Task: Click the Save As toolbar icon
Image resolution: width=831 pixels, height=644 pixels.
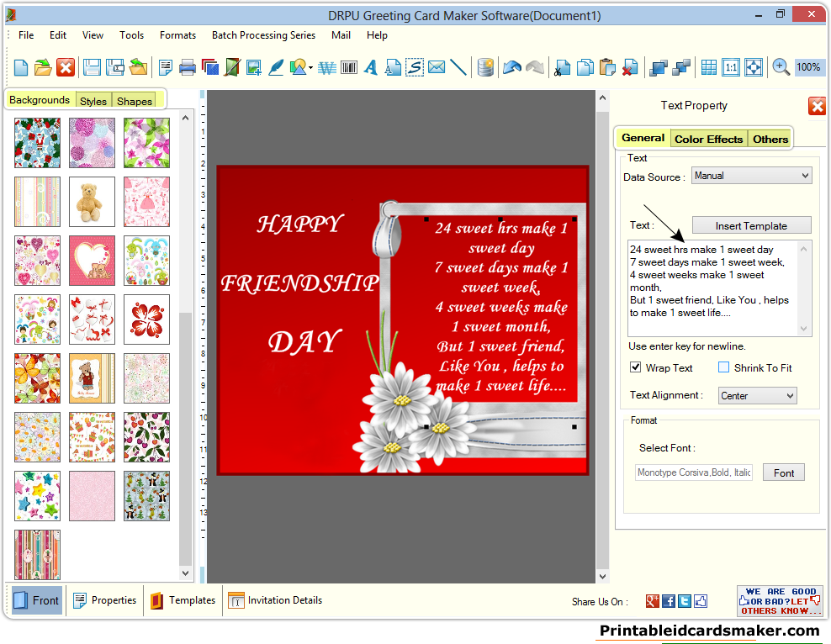Action: pos(115,67)
